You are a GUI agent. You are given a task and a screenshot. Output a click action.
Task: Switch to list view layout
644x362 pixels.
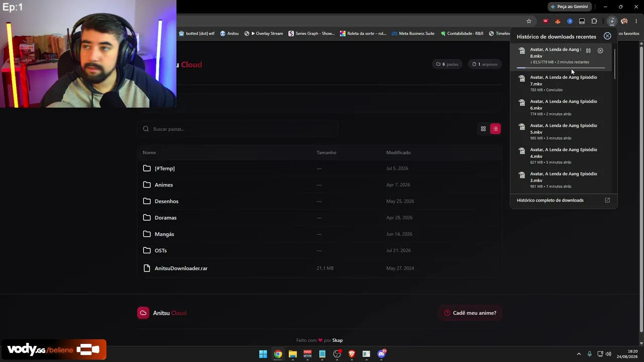(496, 129)
